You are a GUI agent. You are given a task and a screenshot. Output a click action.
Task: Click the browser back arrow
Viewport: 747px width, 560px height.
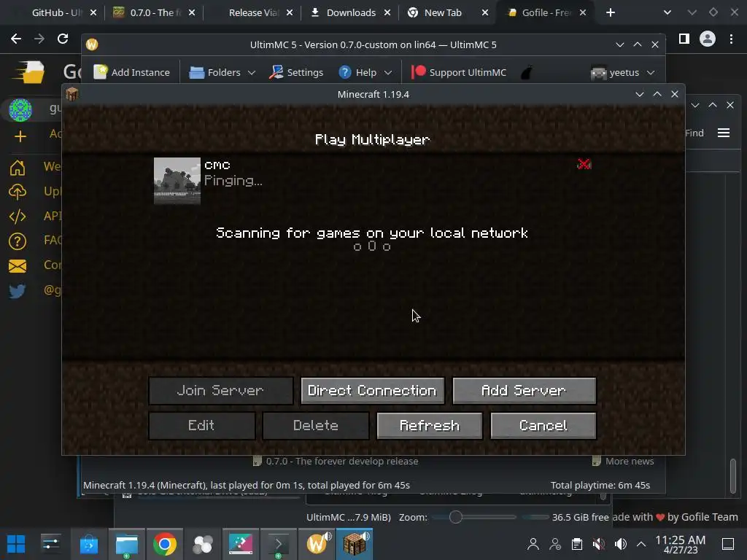(16, 39)
